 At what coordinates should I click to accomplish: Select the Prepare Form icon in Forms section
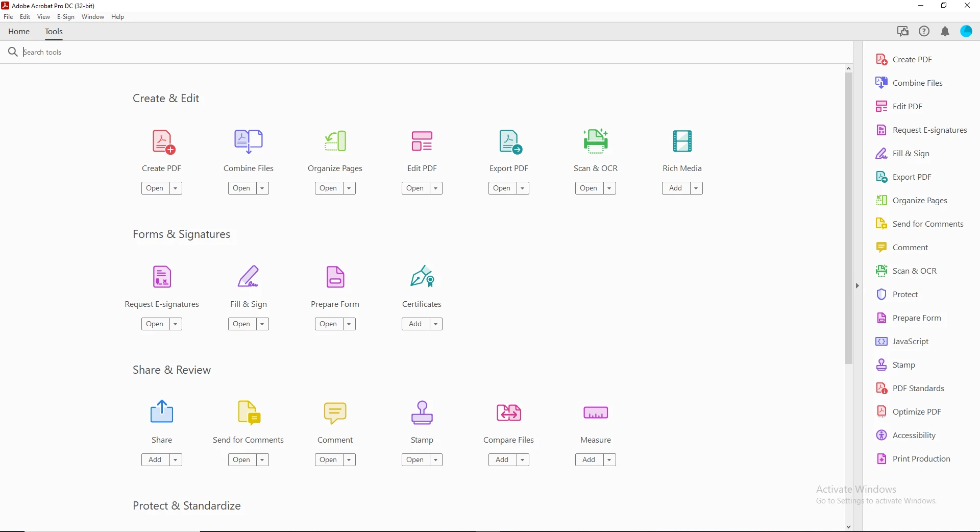coord(335,277)
